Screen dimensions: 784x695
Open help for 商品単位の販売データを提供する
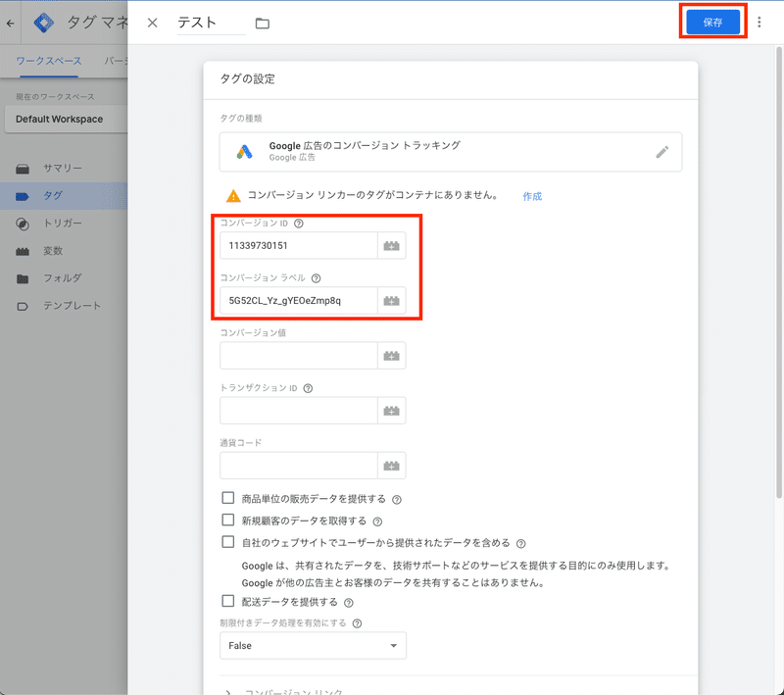click(397, 500)
